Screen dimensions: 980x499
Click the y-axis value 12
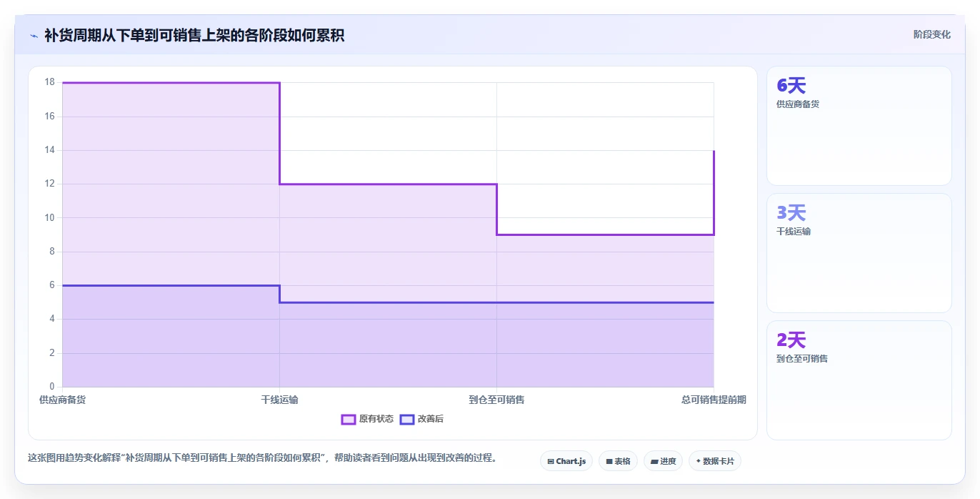click(x=49, y=184)
